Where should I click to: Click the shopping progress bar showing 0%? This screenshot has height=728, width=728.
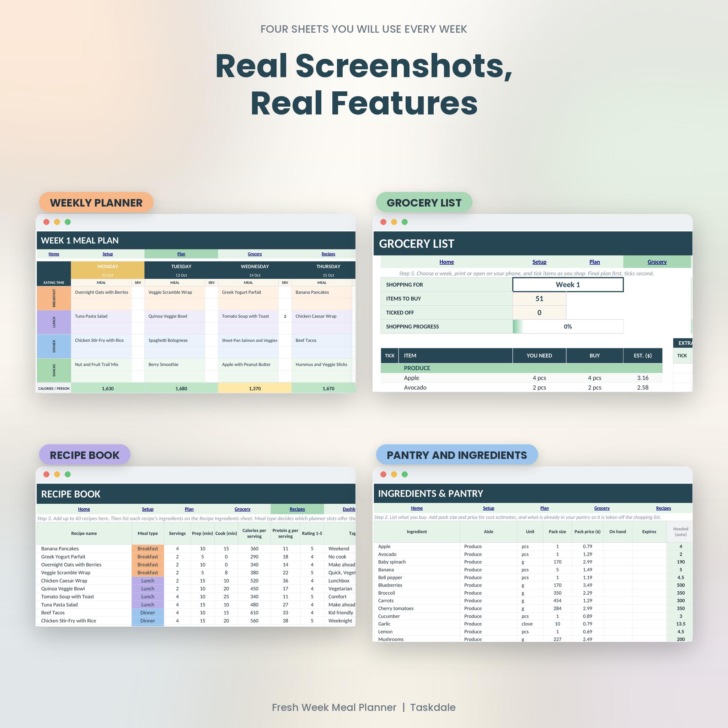point(568,327)
